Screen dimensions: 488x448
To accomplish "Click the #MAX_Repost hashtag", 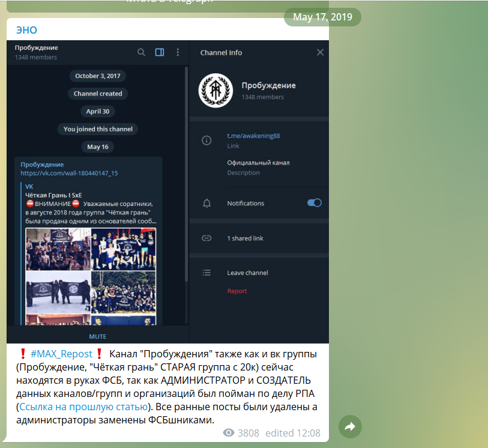I will click(x=61, y=354).
